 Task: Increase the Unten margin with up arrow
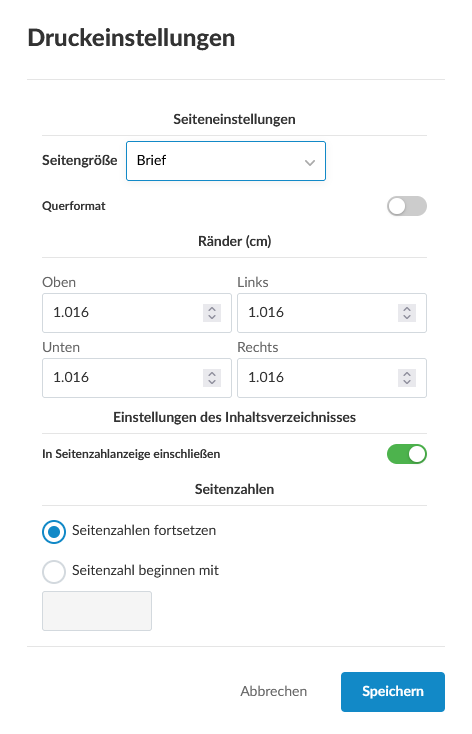[212, 374]
